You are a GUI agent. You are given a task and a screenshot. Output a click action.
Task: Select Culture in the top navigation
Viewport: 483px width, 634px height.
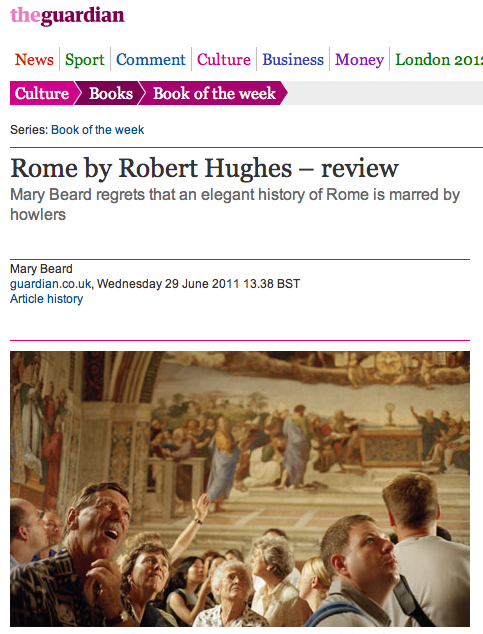224,59
